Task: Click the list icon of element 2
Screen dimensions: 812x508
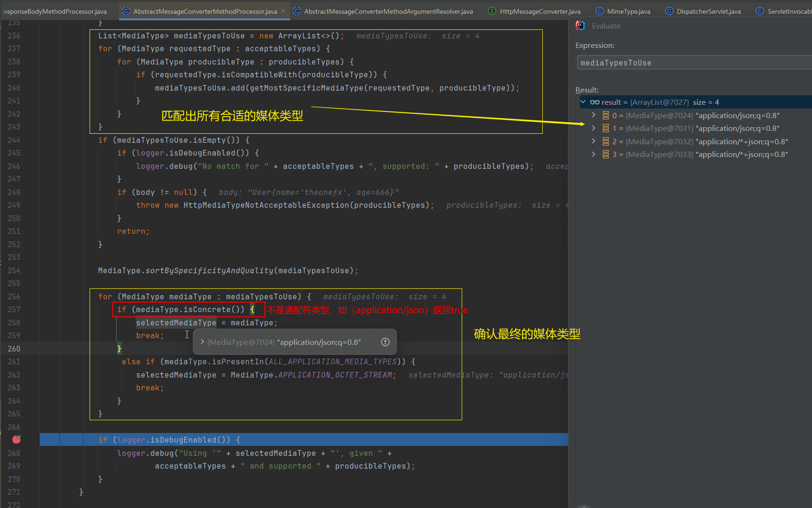Action: [x=605, y=141]
